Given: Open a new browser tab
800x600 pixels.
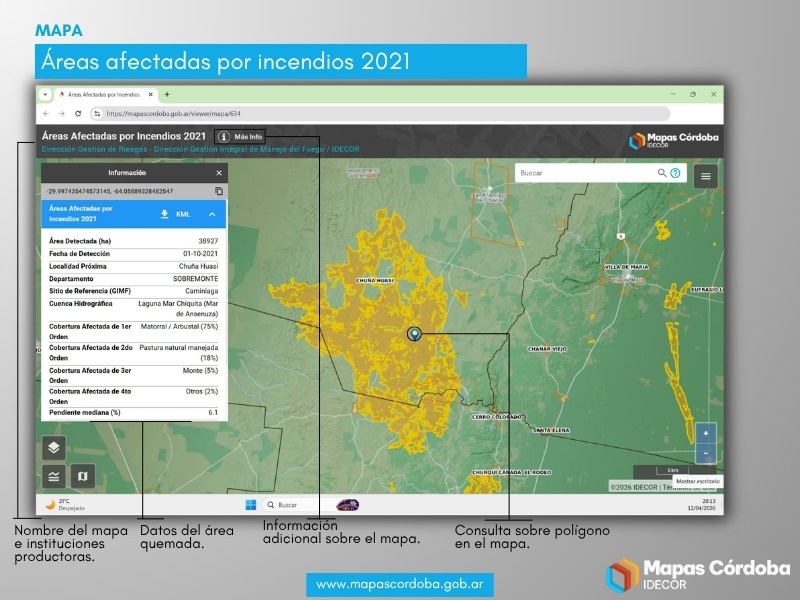Looking at the screenshot, I should pos(167,94).
